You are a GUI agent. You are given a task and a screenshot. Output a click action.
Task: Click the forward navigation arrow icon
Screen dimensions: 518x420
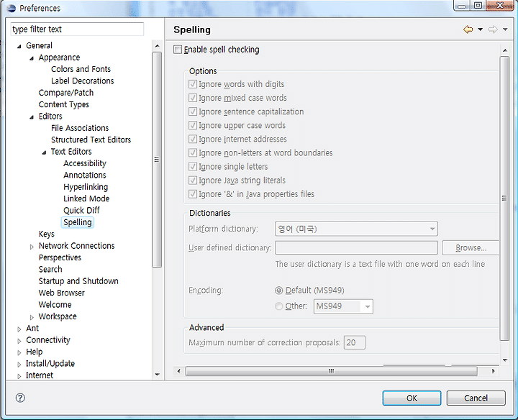(x=493, y=29)
